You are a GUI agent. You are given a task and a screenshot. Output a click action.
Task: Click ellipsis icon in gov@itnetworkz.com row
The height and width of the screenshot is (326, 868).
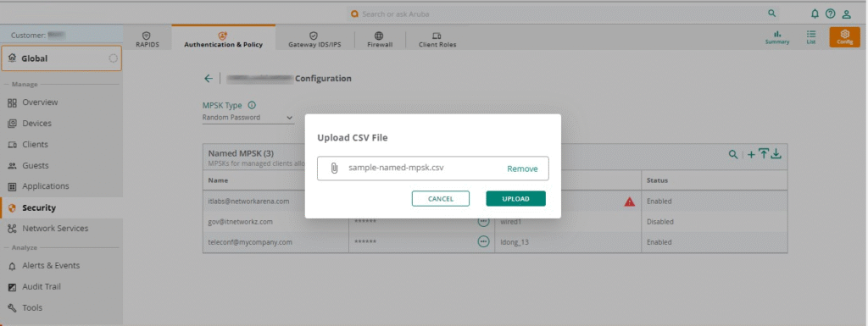pyautogui.click(x=483, y=221)
